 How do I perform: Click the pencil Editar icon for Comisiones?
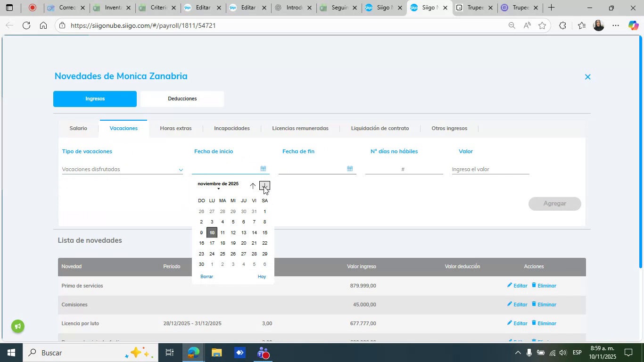[509, 304]
